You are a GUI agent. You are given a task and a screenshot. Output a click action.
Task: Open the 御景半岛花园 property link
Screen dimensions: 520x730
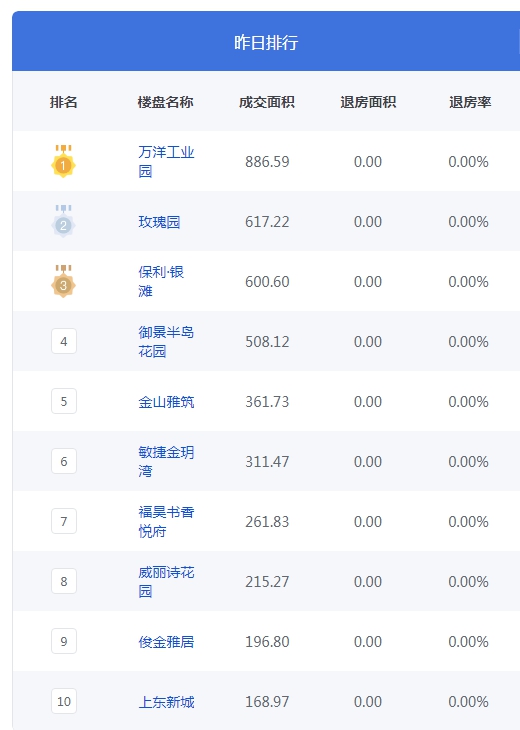pos(166,342)
